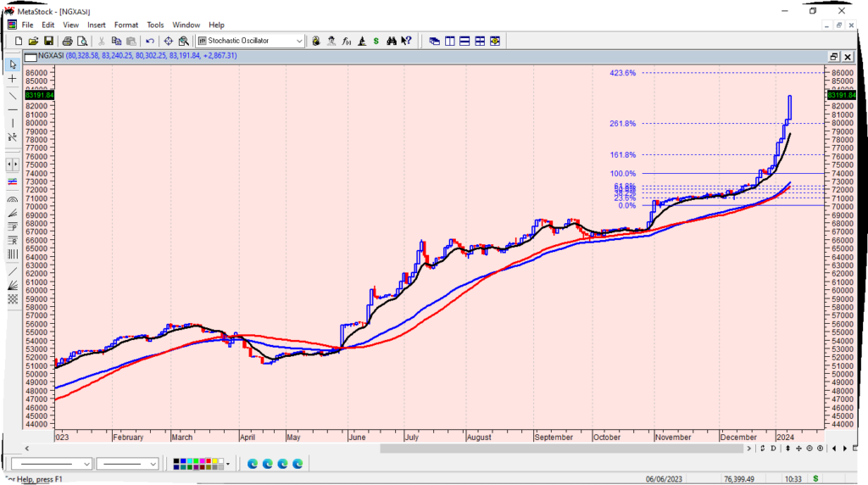
Task: Select the Fibonacci arcs tool
Action: coord(13,199)
